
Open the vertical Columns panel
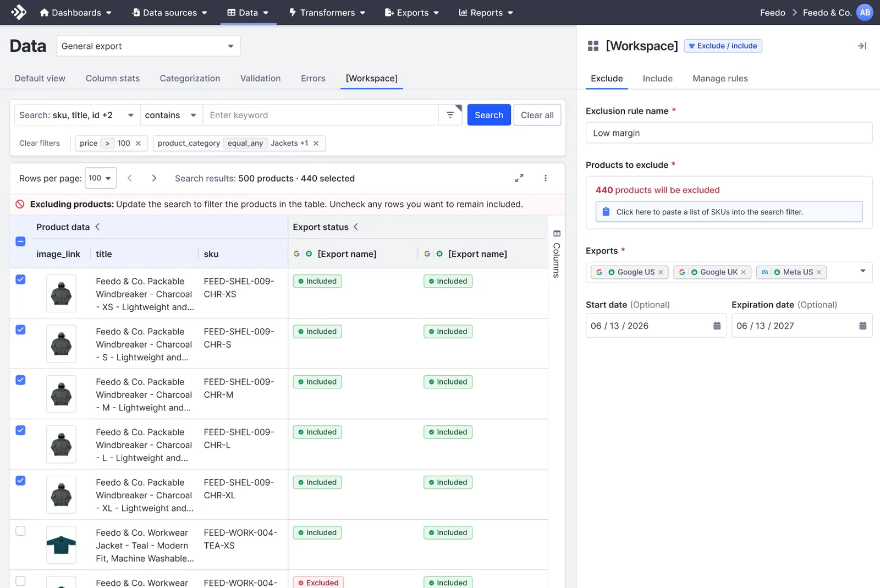(557, 254)
